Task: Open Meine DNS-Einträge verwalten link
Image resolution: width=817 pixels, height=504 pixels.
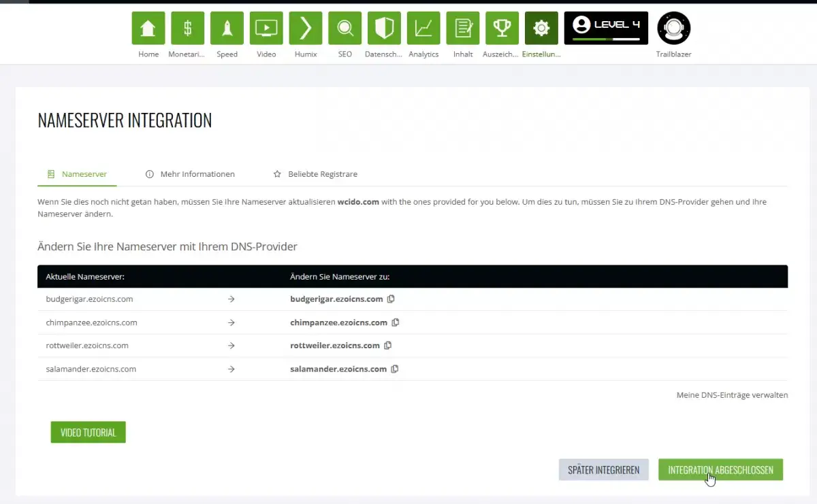Action: pyautogui.click(x=732, y=395)
